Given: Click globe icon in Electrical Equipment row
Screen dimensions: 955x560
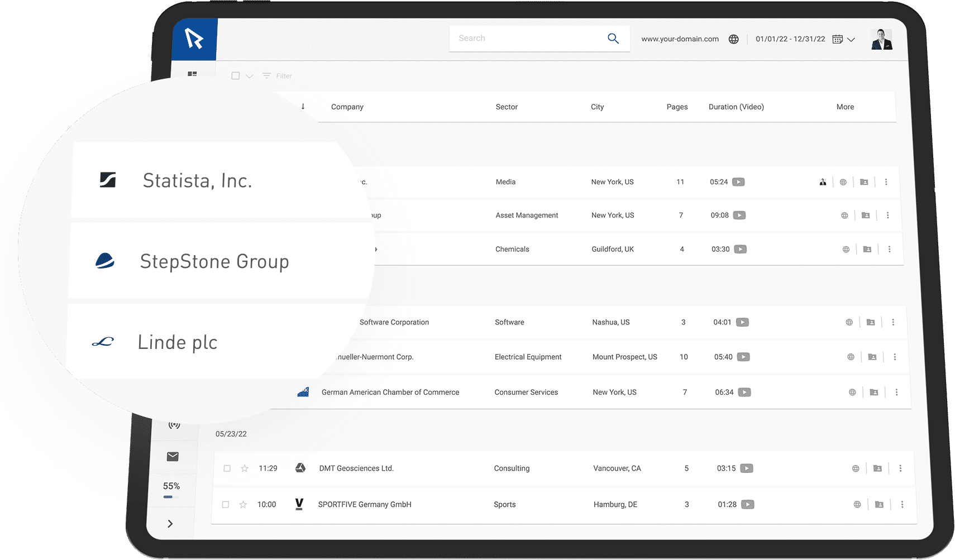Looking at the screenshot, I should pos(851,357).
